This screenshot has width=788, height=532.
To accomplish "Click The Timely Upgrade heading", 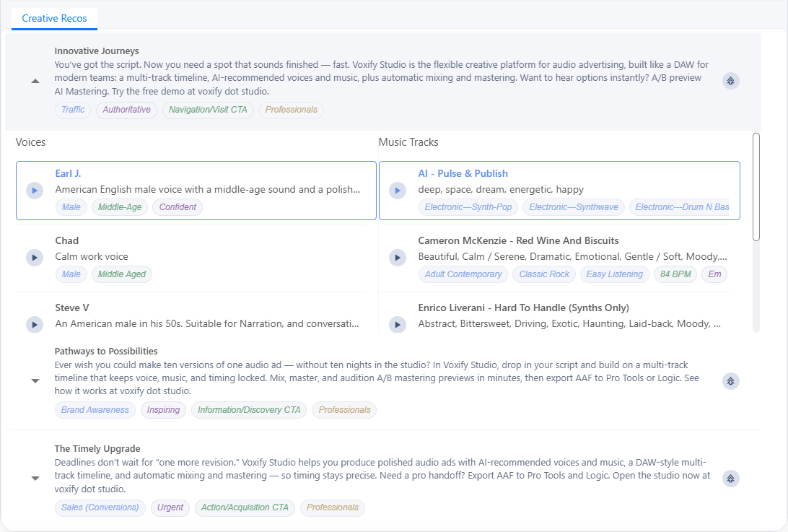I will click(x=97, y=448).
